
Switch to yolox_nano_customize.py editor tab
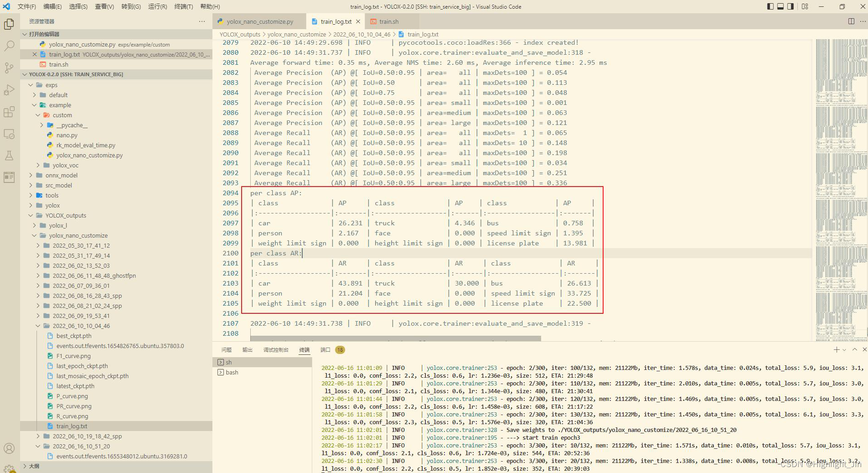tap(260, 21)
